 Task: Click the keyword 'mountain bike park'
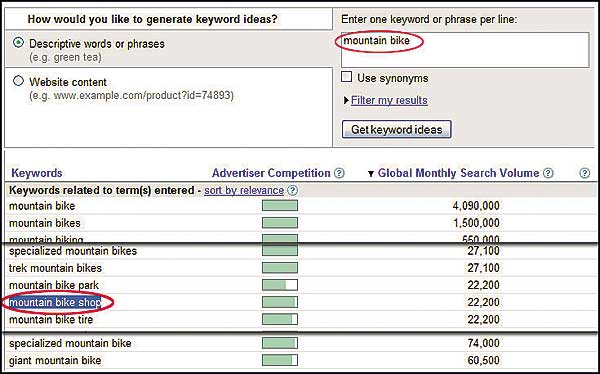[54, 285]
